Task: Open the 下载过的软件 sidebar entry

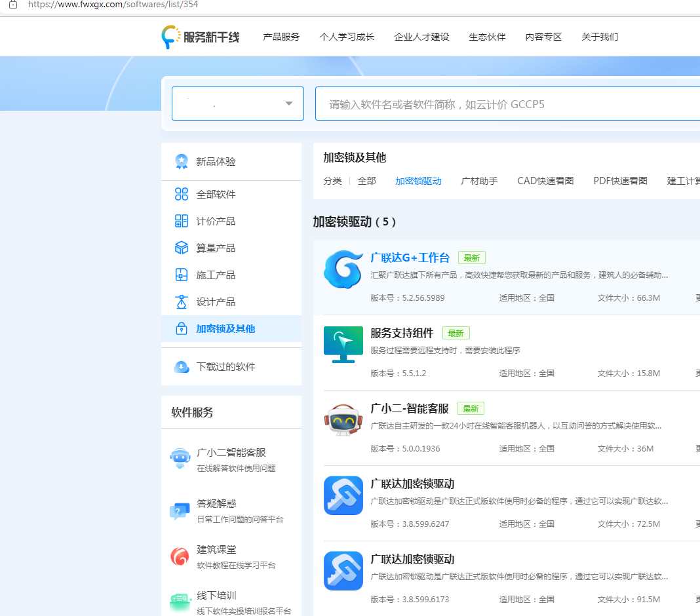Action: 231,366
